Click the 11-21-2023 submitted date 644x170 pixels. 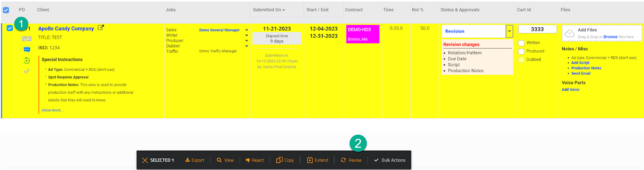click(277, 29)
